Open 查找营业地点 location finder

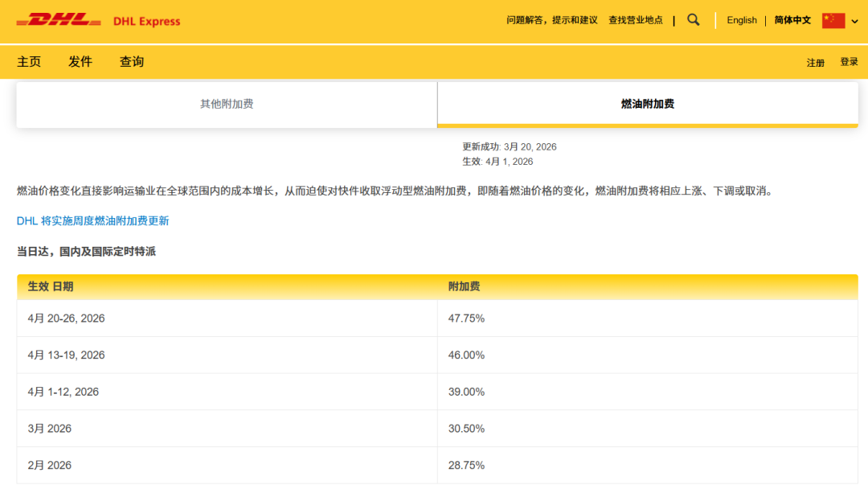coord(635,20)
